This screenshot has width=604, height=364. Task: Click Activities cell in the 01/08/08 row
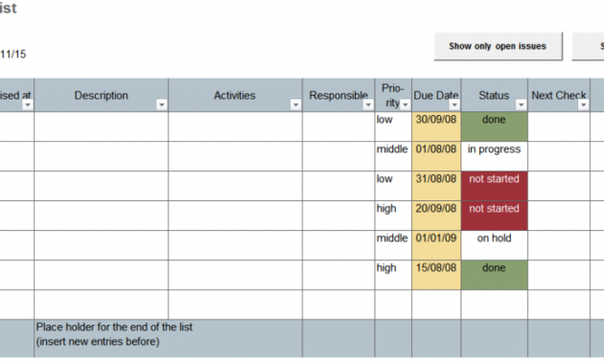[235, 156]
